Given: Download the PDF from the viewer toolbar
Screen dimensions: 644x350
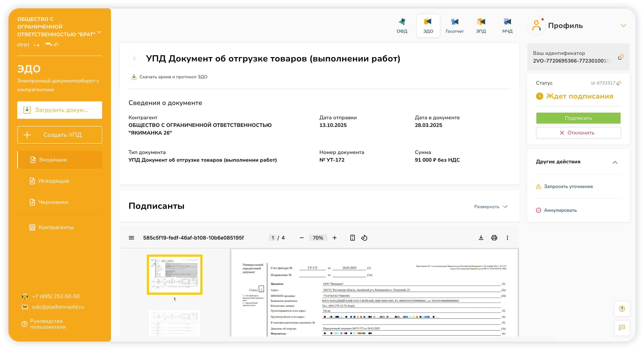Looking at the screenshot, I should point(481,238).
